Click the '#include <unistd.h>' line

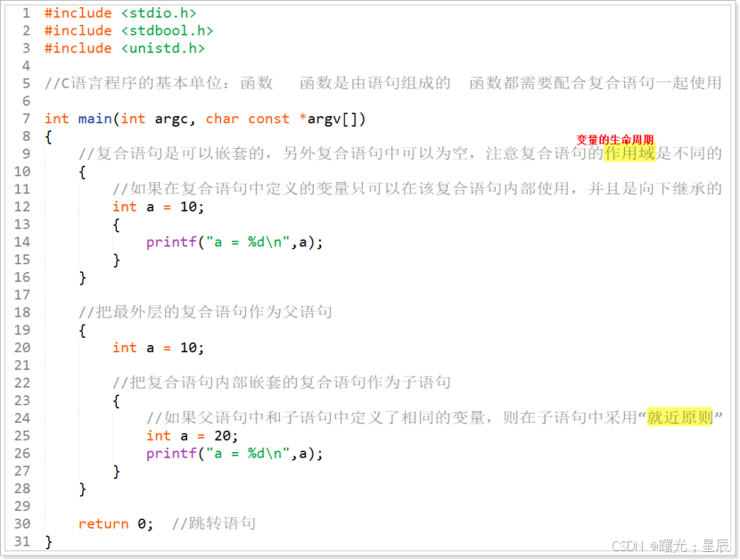(x=125, y=48)
